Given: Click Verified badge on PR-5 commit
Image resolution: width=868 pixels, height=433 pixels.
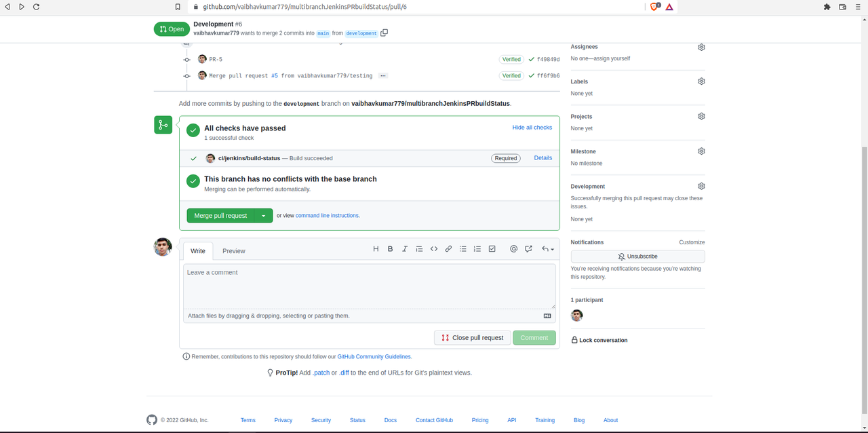Looking at the screenshot, I should [x=511, y=59].
